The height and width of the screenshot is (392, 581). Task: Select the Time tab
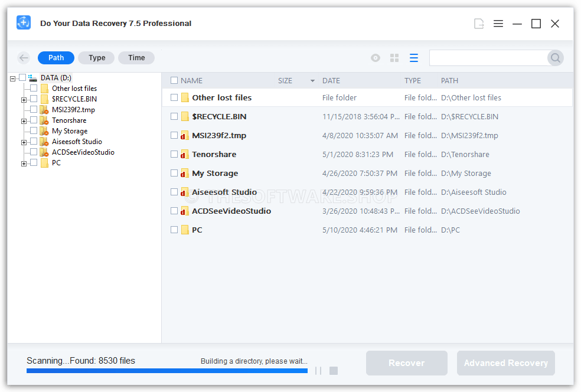point(136,58)
